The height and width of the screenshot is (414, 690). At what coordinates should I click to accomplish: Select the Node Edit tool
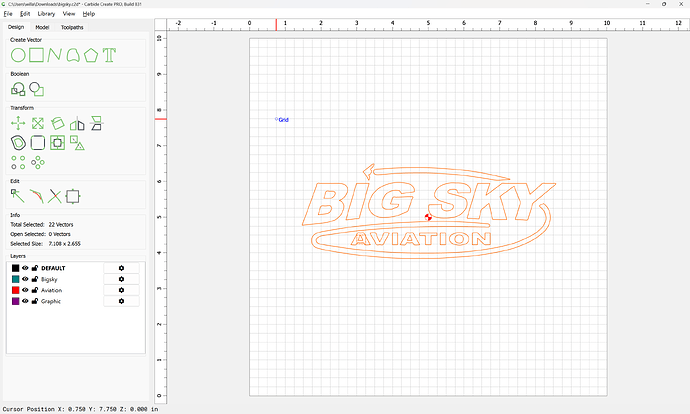tap(18, 196)
